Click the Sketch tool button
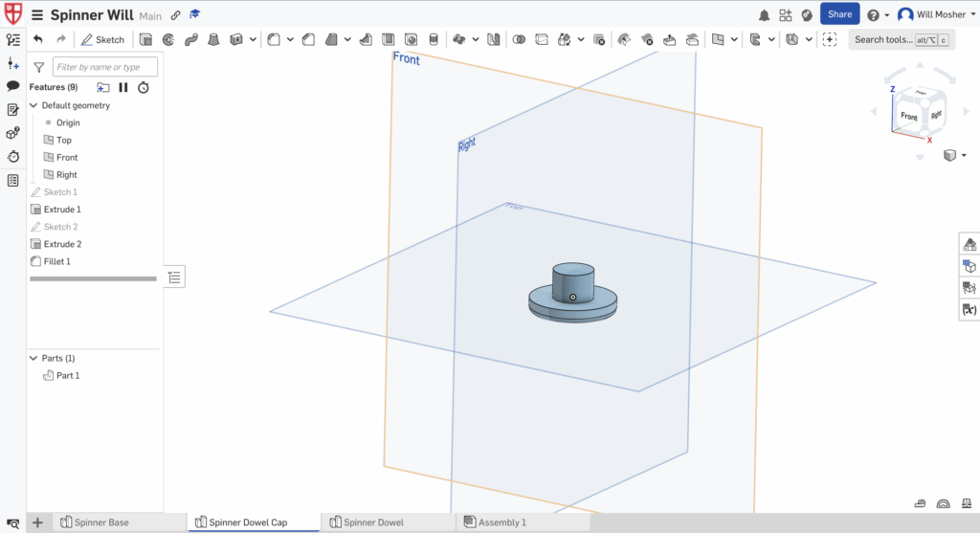 [102, 39]
